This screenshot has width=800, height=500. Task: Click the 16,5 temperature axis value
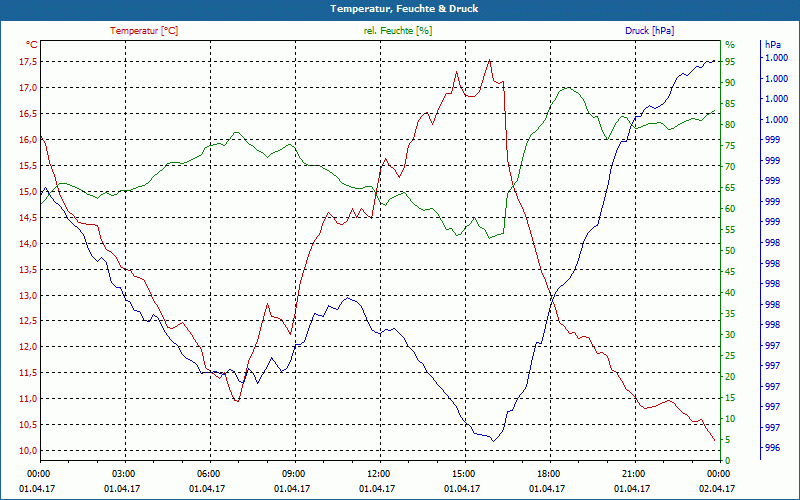(28, 114)
